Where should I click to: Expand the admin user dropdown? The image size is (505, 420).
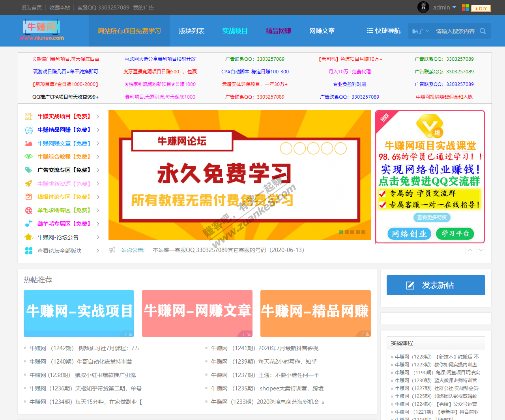pyautogui.click(x=454, y=7)
